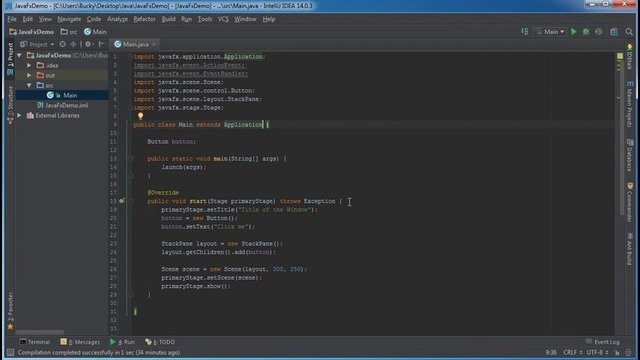Expand External Libraries node
Image resolution: width=640 pixels, height=360 pixels.
(19, 116)
